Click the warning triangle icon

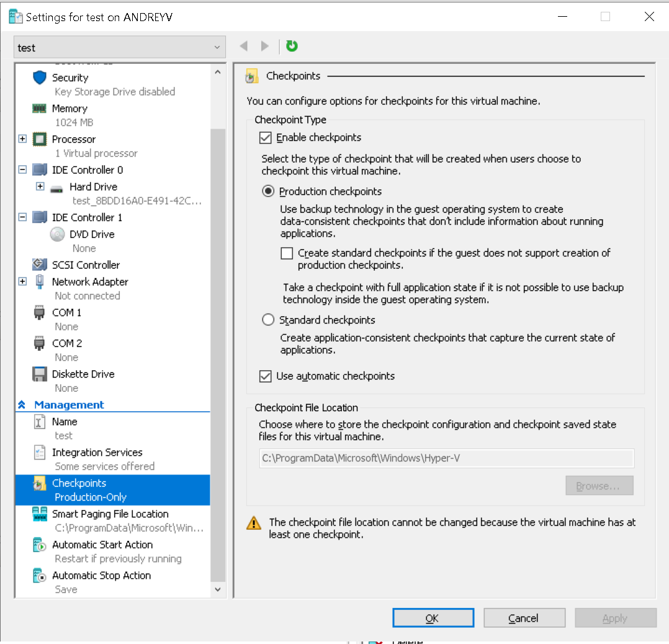(x=254, y=523)
